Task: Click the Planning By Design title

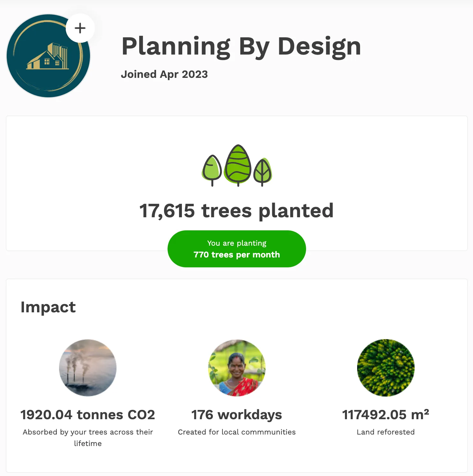Action: [x=241, y=47]
